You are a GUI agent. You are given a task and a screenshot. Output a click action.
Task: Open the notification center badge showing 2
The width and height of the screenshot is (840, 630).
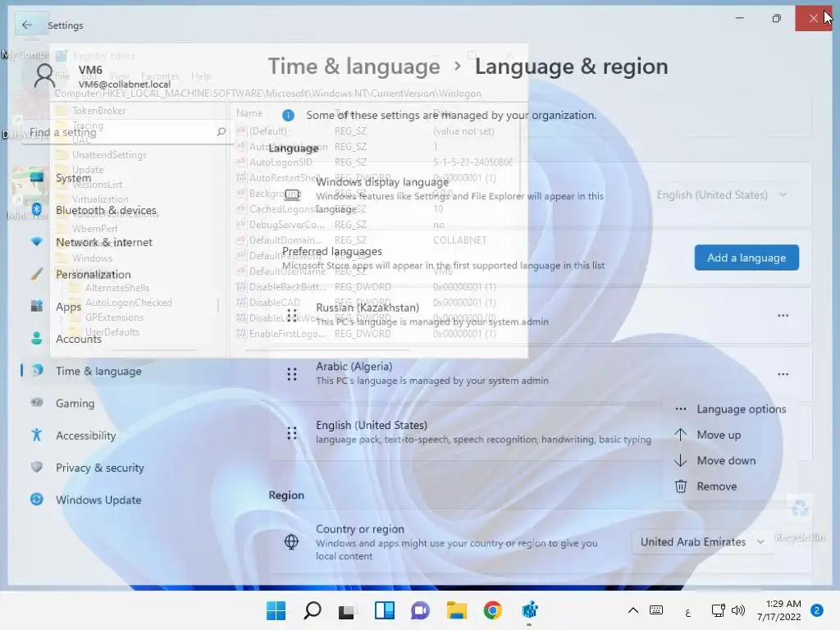817,610
